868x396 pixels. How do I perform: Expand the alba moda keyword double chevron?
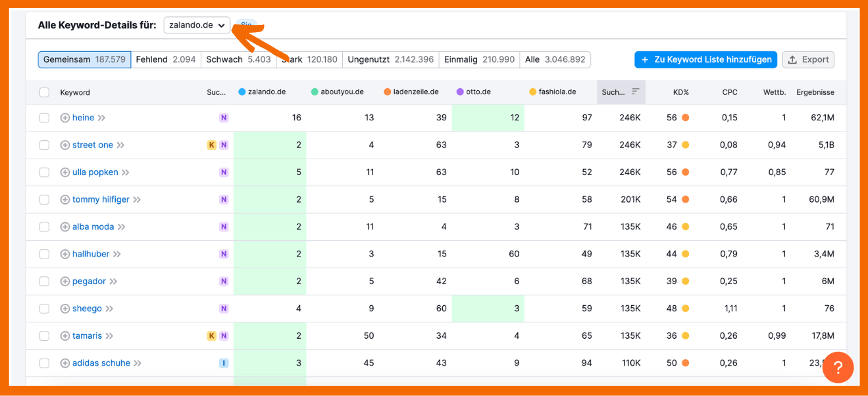point(122,227)
